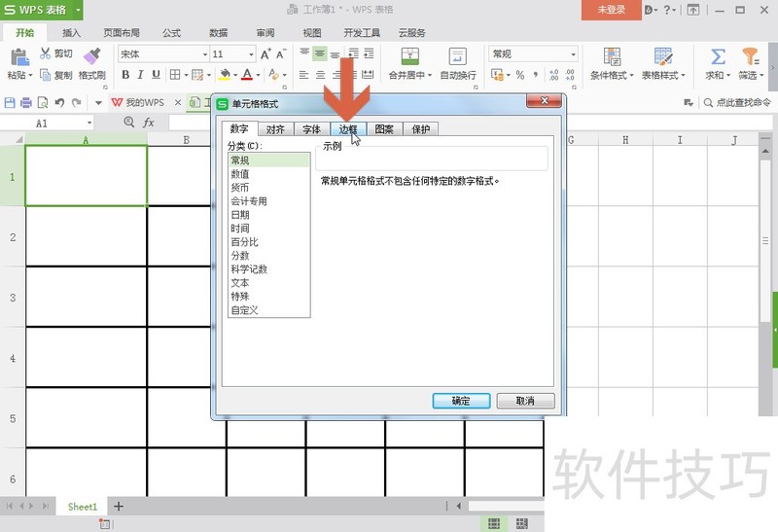Select the Format Painter (格式刷) brush
Screen dimensions: 778x532
tap(92, 56)
